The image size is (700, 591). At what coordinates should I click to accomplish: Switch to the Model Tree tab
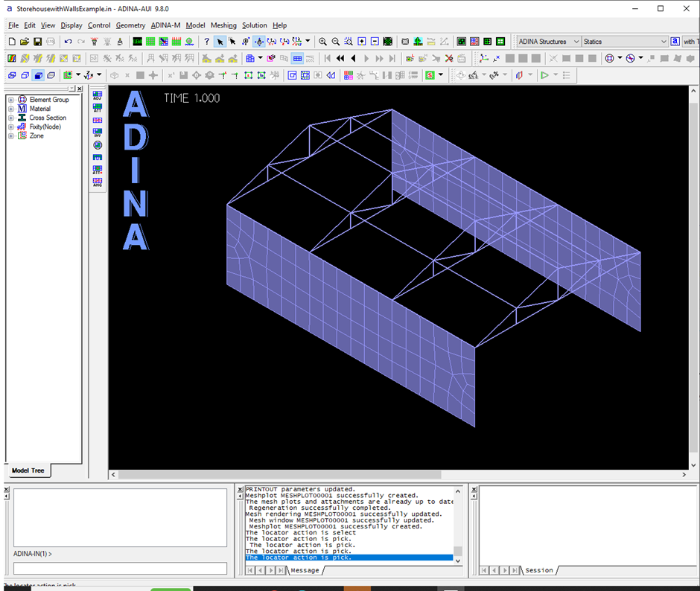(28, 470)
